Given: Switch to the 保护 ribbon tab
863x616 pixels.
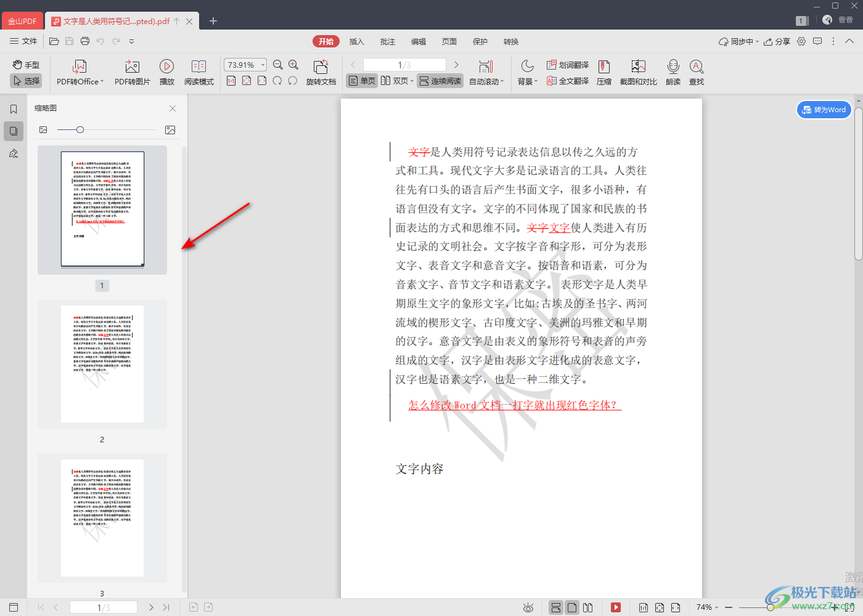Looking at the screenshot, I should (480, 41).
